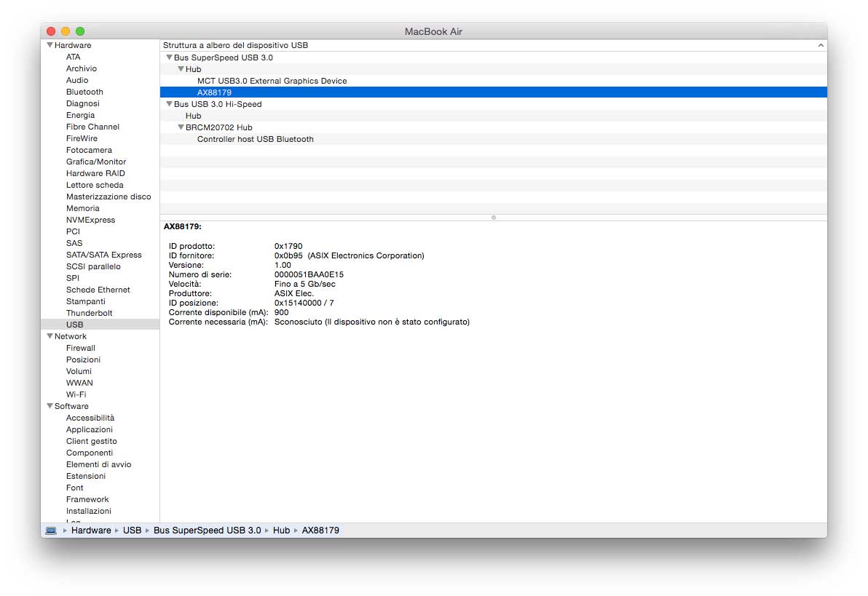The image size is (868, 596).
Task: Select Font under Software
Action: coord(75,487)
